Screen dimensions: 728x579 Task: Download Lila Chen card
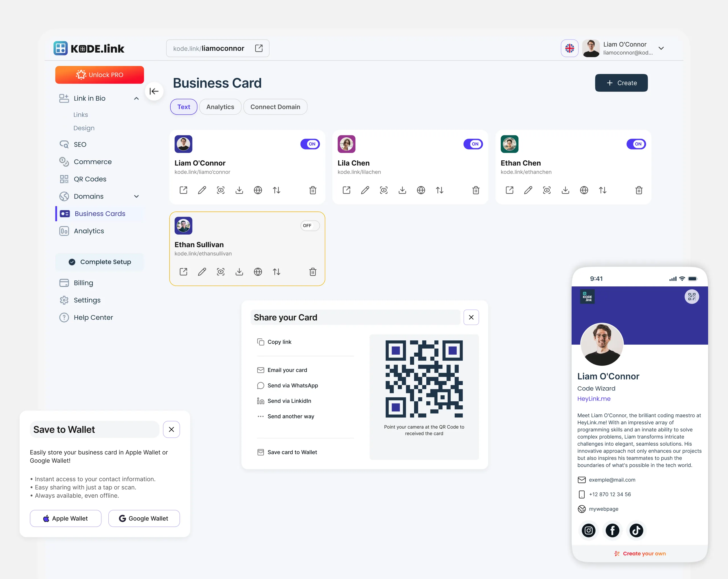(x=402, y=190)
